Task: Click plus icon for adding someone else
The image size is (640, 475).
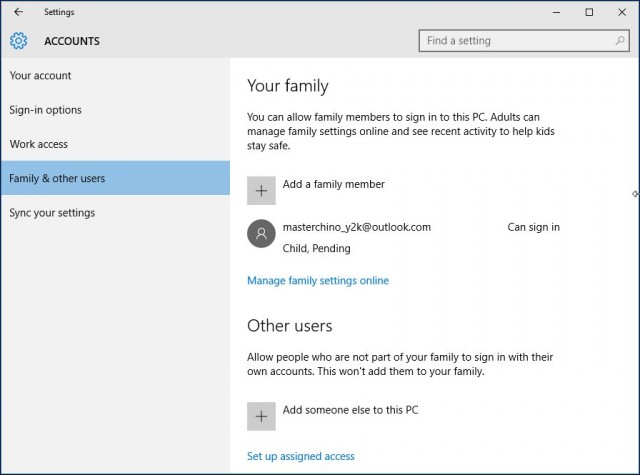Action: point(261,416)
